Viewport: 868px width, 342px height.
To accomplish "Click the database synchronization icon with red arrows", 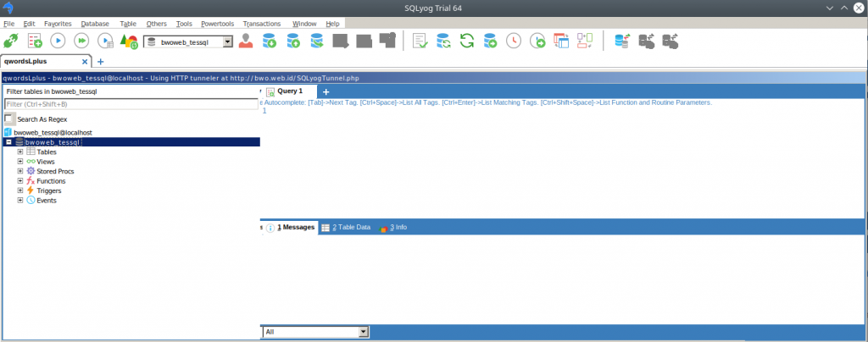I will click(623, 41).
